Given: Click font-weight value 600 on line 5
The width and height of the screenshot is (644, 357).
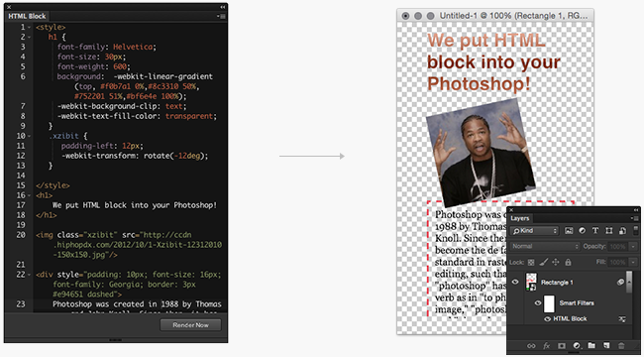Looking at the screenshot, I should coord(121,66).
